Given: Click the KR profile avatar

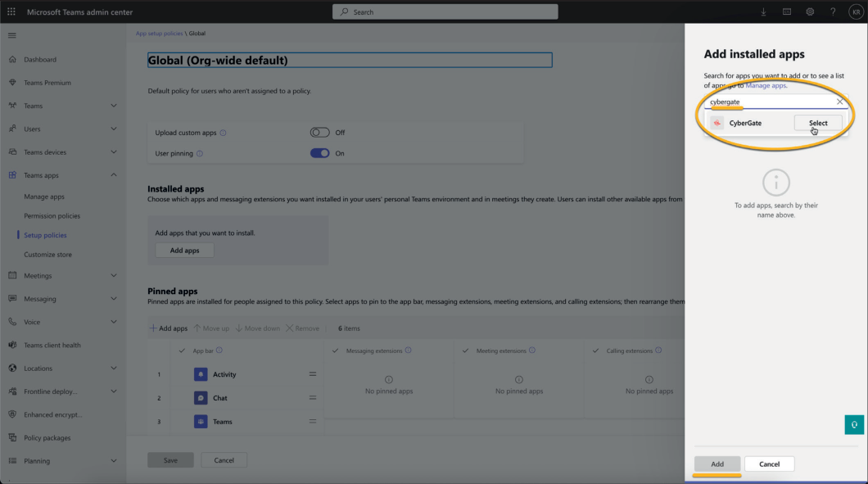Looking at the screenshot, I should 856,11.
